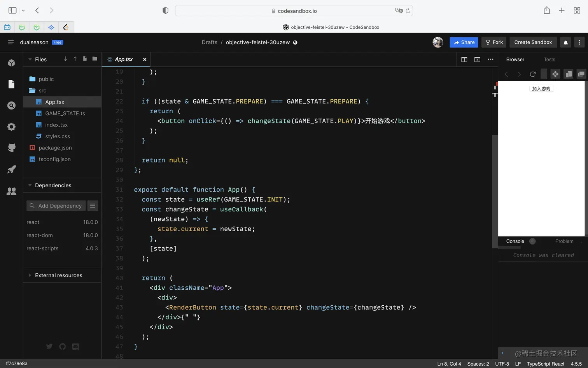Click the upload files arrow icon
Screen dimensions: 588x368
(x=75, y=59)
